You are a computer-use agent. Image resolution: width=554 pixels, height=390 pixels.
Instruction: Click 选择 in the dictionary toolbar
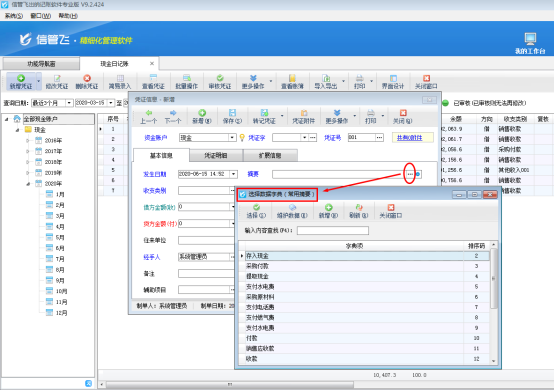coord(256,211)
